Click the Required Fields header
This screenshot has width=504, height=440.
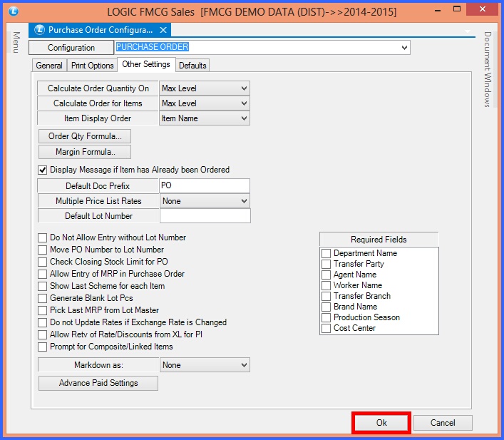(x=379, y=240)
